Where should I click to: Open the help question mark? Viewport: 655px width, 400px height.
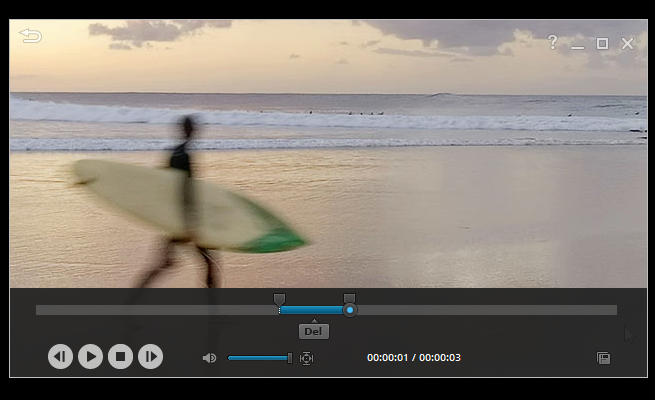pyautogui.click(x=552, y=43)
